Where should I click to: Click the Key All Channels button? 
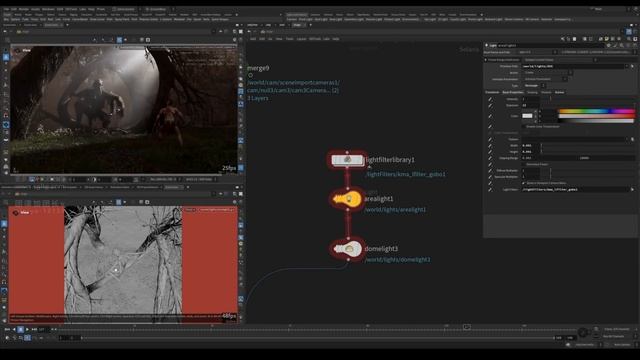coord(613,336)
